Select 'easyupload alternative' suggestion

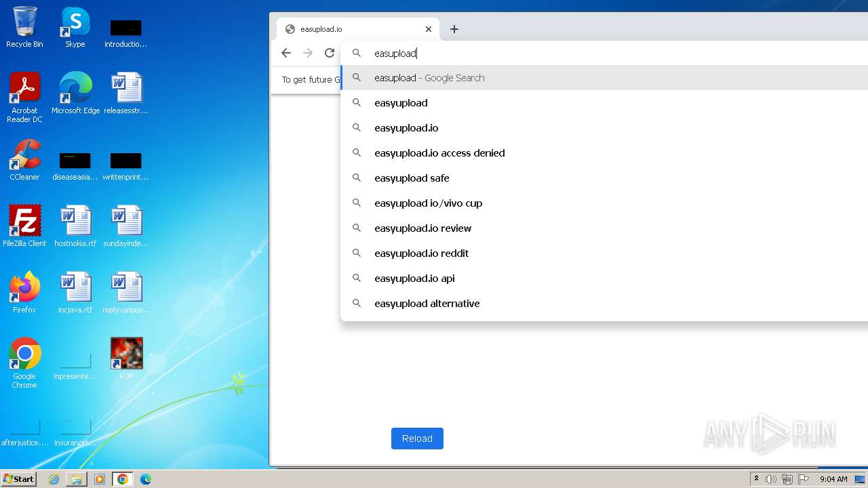coord(604,304)
